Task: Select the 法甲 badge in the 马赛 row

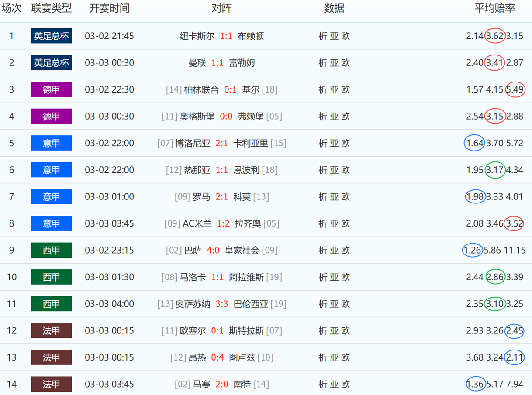Action: coord(52,384)
